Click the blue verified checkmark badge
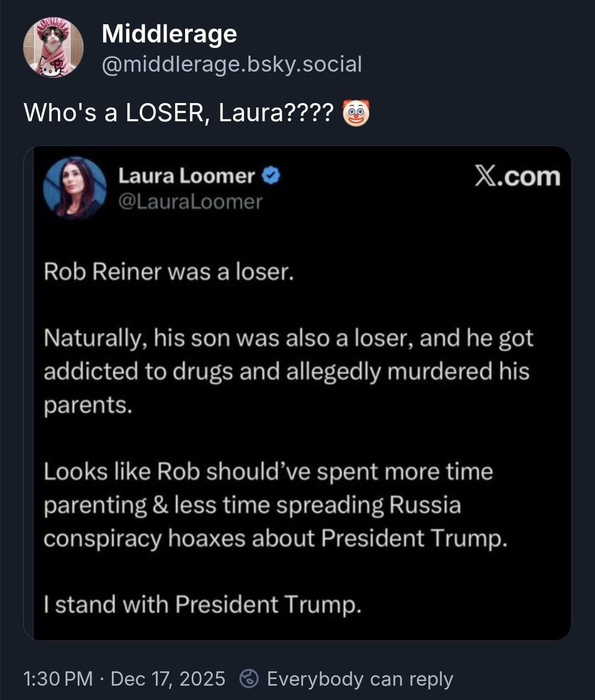This screenshot has height=700, width=595. coord(271,176)
